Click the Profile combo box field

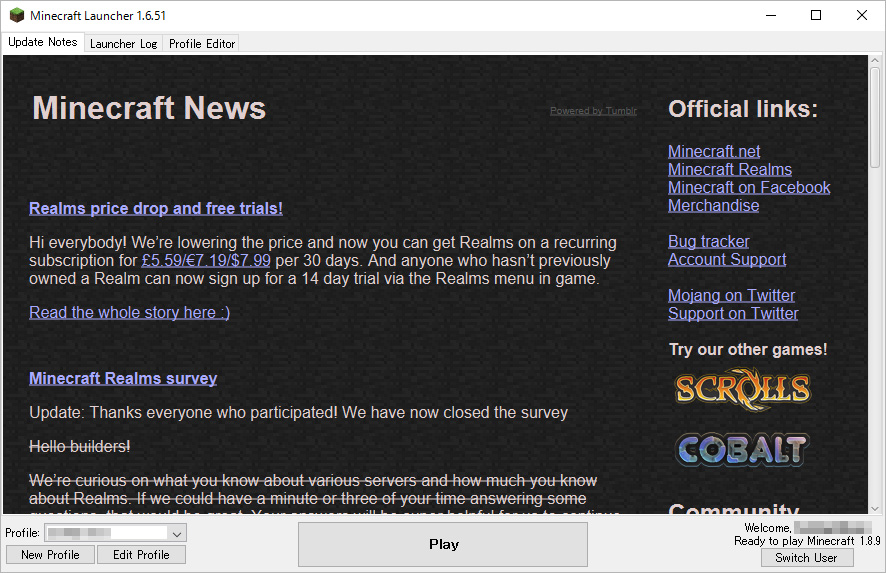click(116, 533)
